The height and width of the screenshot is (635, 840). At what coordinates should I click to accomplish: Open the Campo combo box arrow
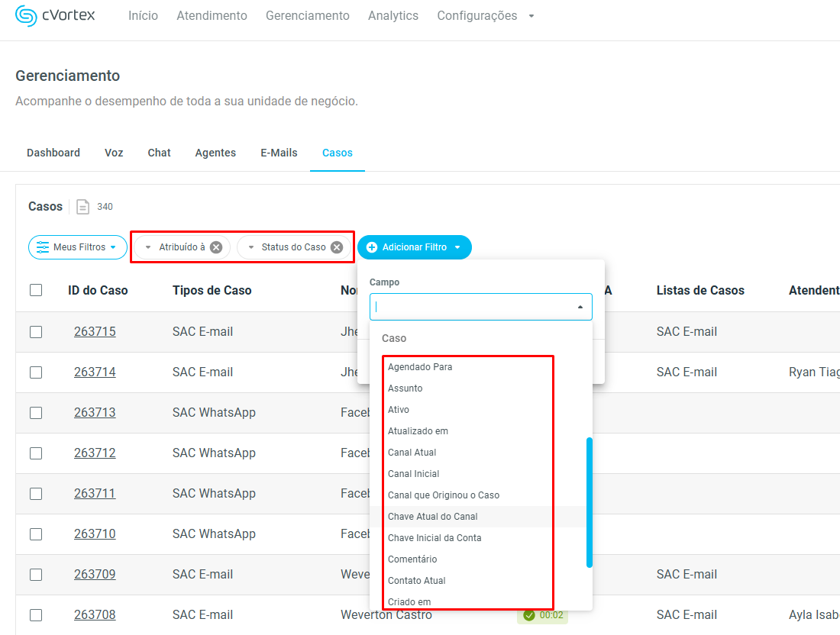(580, 307)
